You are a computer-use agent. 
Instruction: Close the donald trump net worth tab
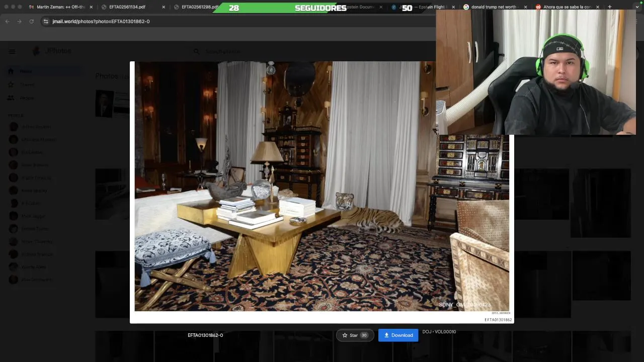(525, 7)
